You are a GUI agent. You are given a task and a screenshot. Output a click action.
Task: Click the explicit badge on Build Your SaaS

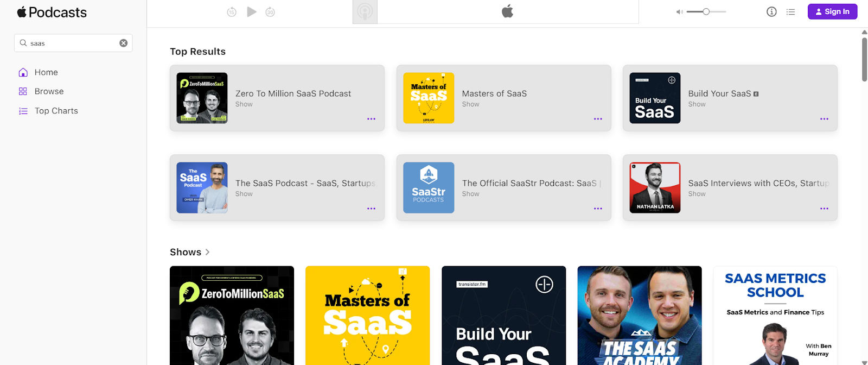756,94
